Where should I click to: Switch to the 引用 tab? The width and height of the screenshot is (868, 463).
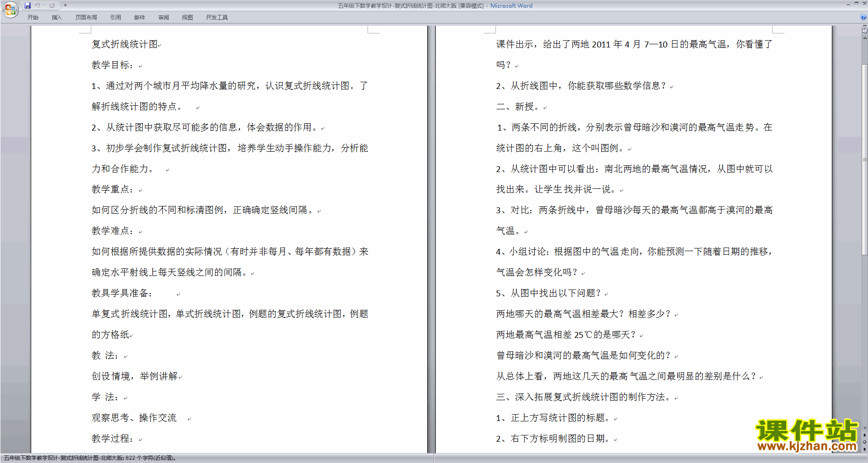pos(116,18)
